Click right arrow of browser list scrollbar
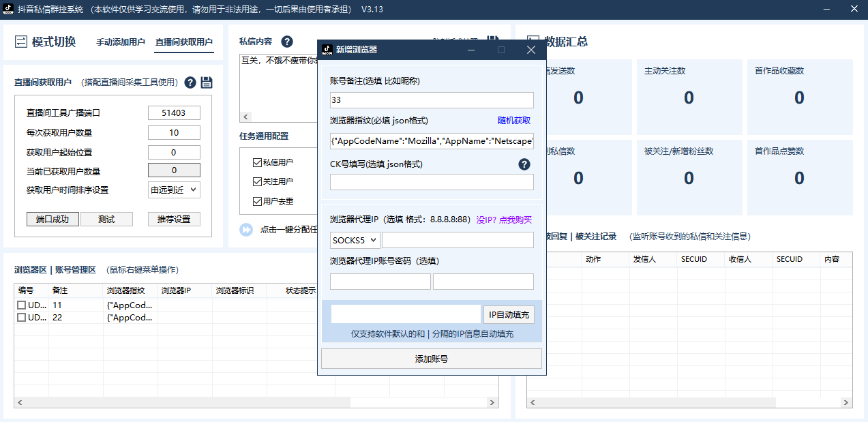868x422 pixels. [x=493, y=404]
